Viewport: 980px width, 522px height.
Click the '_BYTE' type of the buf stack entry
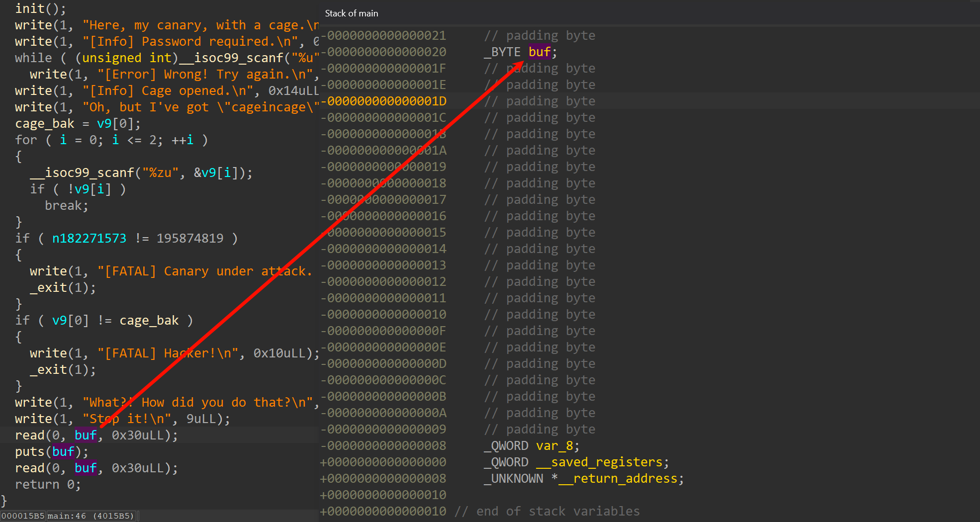(x=502, y=52)
